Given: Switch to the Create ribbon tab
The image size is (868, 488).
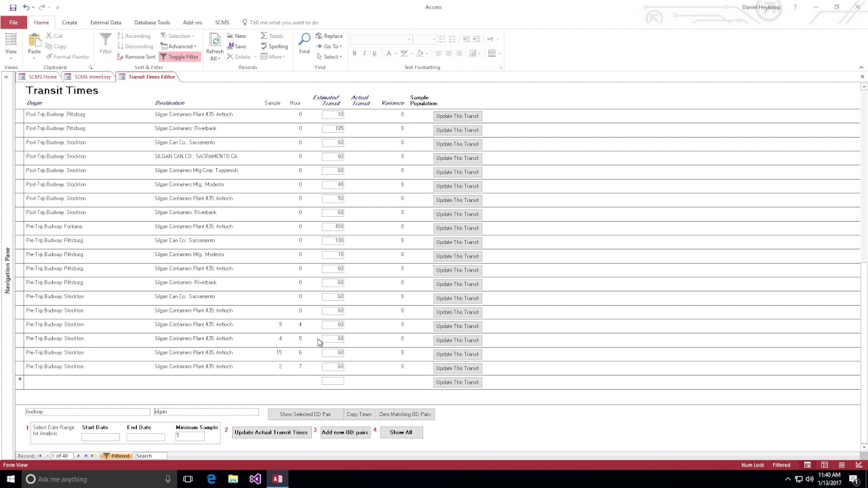Looking at the screenshot, I should point(69,22).
